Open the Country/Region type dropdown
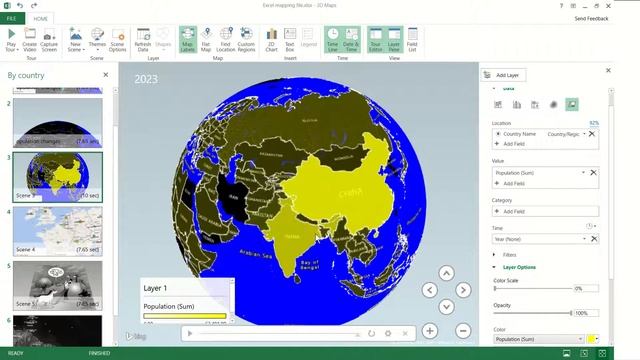Viewport: 640px width, 360px height. (x=584, y=134)
